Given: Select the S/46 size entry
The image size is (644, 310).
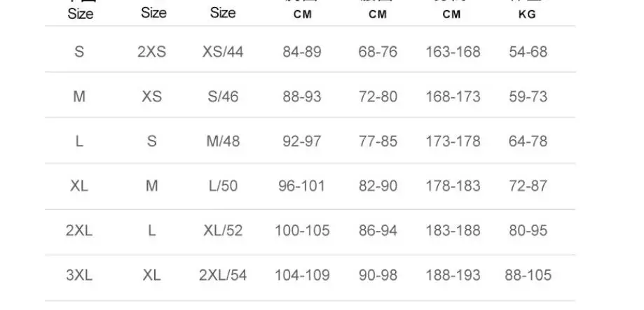Looking at the screenshot, I should tap(223, 97).
